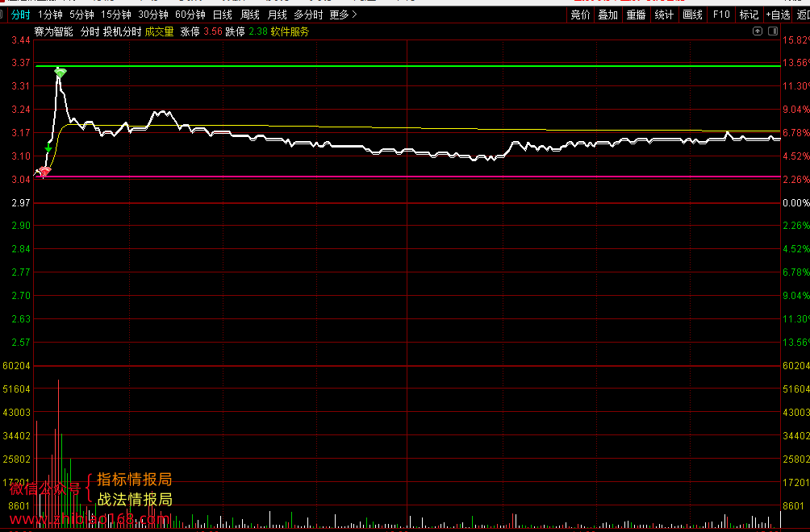810x532 pixels.
Task: Switch to the 日线 daily chart
Action: tap(223, 15)
